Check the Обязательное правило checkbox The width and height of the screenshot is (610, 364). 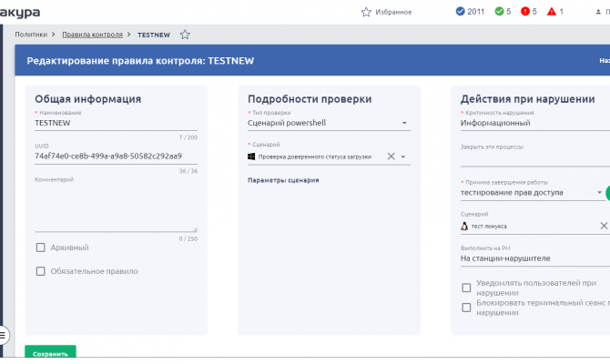(40, 270)
